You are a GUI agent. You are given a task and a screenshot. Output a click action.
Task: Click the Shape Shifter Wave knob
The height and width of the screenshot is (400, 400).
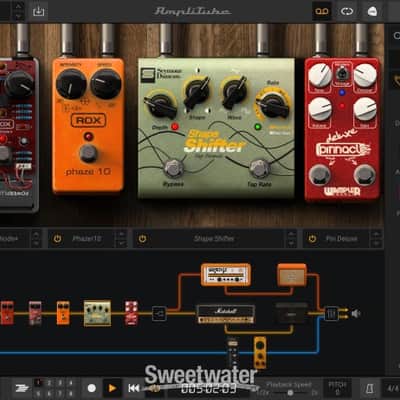coord(235,91)
